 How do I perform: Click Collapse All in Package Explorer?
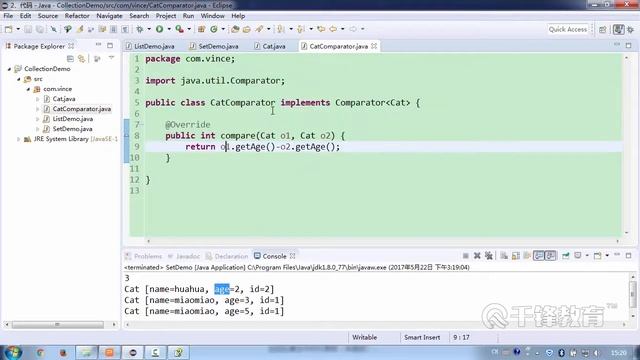(70, 59)
